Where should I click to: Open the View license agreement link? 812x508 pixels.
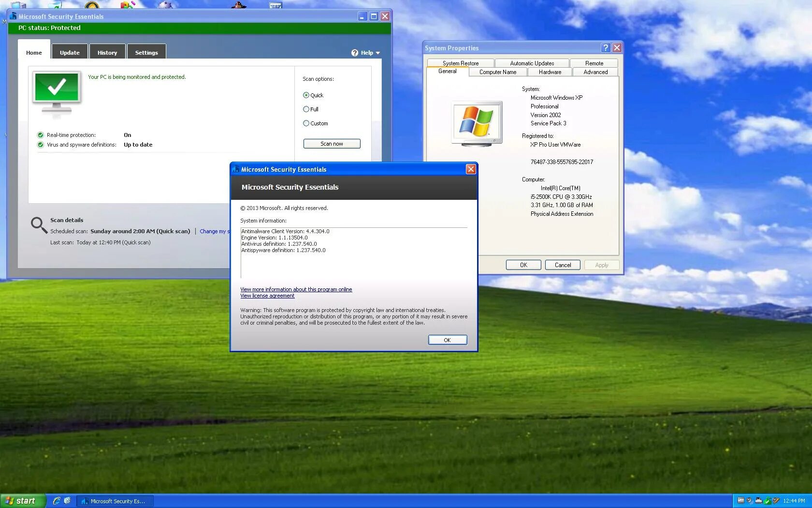(267, 296)
